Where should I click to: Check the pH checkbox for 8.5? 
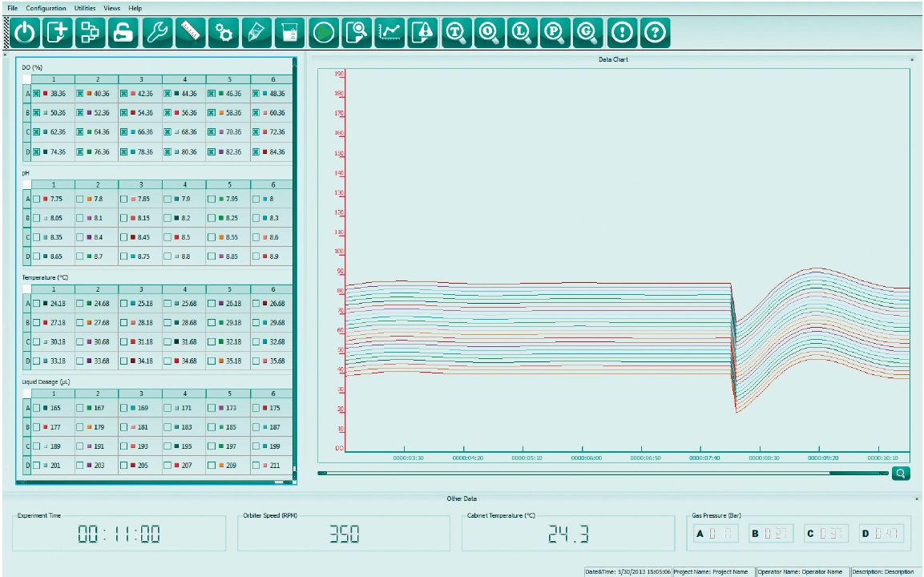tap(167, 237)
